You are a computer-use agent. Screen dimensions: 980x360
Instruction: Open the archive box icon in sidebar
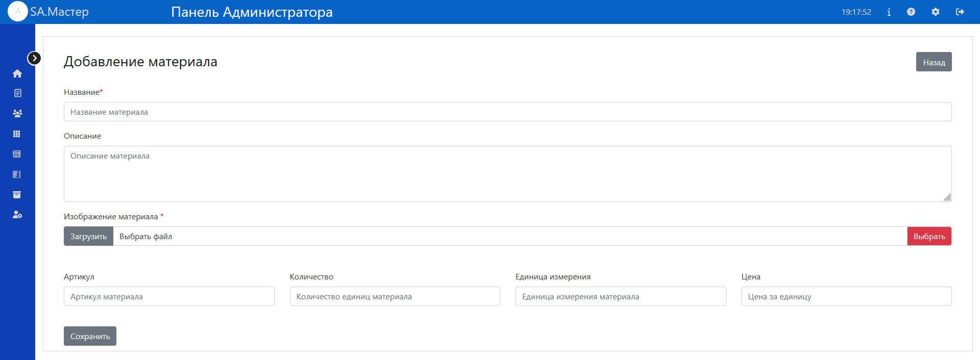click(x=17, y=195)
